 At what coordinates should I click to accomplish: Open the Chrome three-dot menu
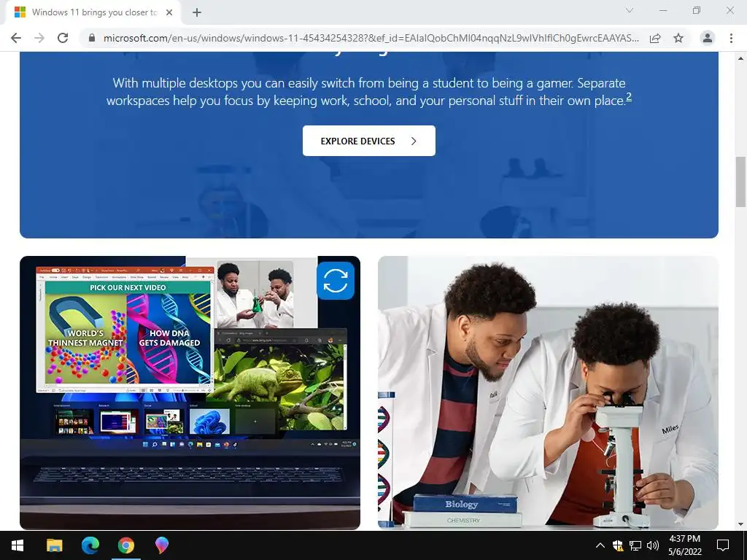(x=731, y=38)
